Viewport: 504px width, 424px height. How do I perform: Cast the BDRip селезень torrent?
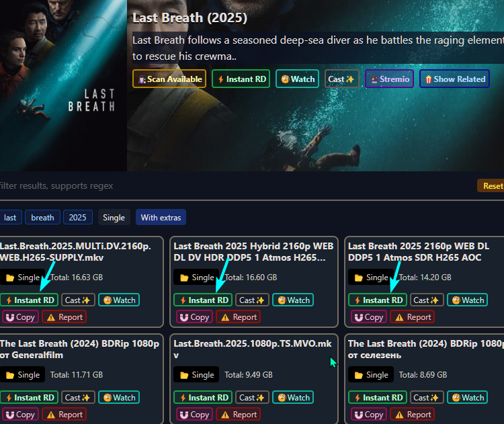[427, 397]
